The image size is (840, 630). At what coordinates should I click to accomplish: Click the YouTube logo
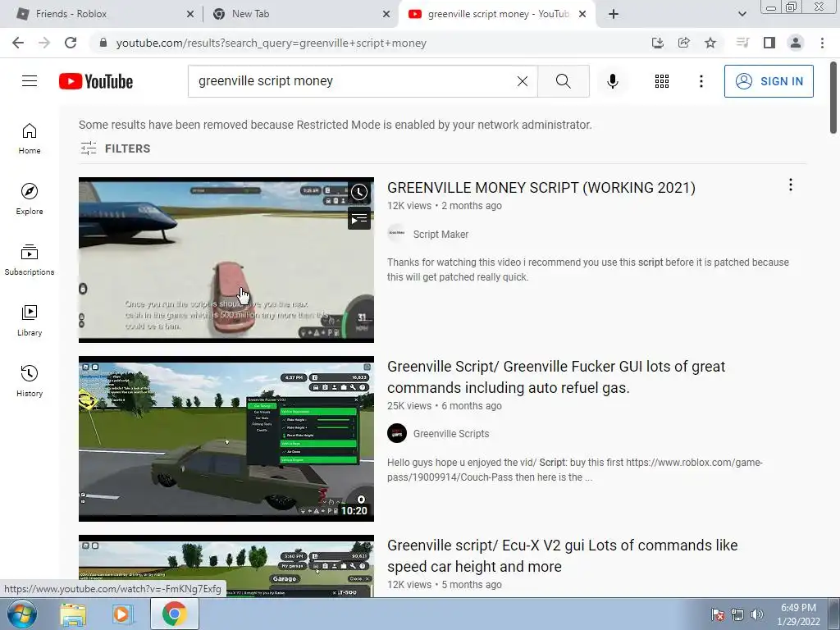click(96, 81)
